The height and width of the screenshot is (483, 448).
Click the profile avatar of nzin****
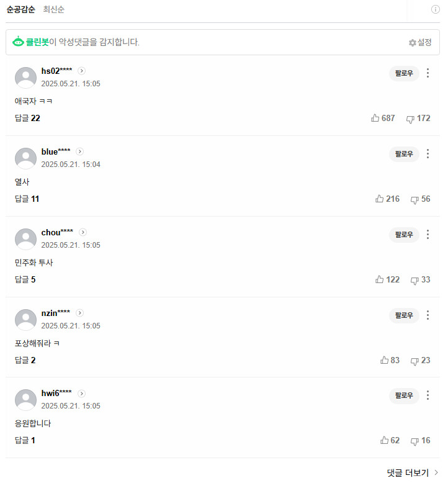click(25, 320)
